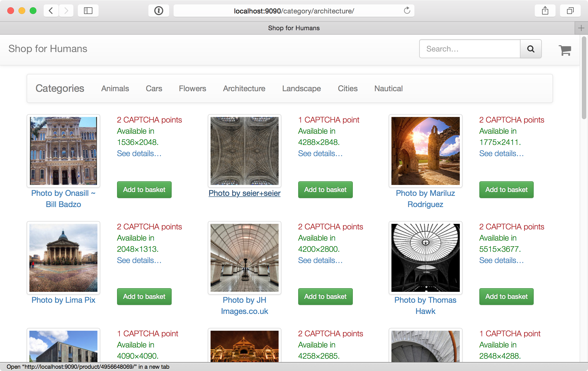This screenshot has width=588, height=371.
Task: Go back to the previous page
Action: pyautogui.click(x=51, y=11)
